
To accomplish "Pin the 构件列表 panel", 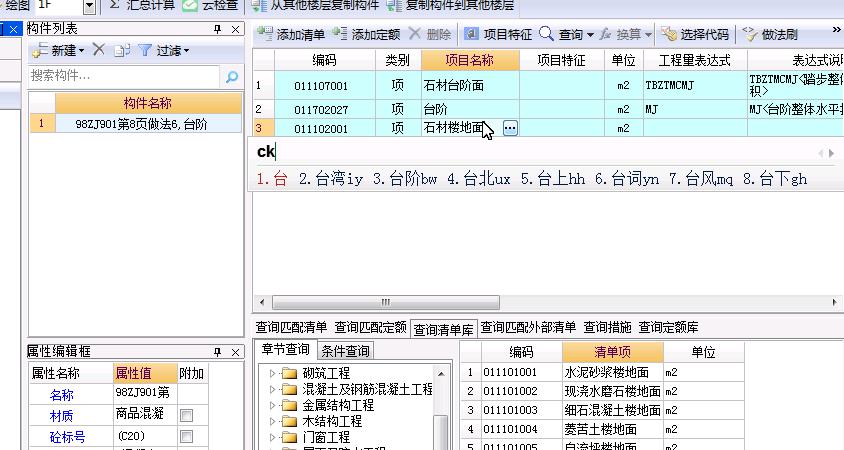I will (217, 29).
